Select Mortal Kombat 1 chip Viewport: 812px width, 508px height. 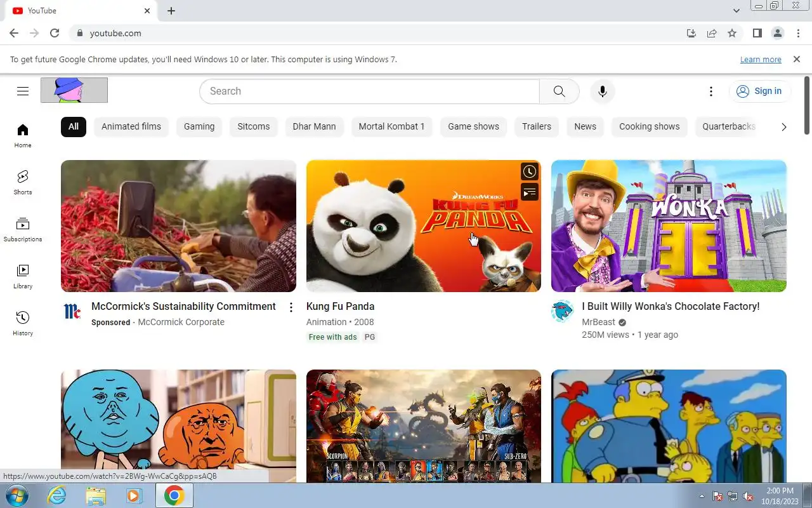point(391,126)
